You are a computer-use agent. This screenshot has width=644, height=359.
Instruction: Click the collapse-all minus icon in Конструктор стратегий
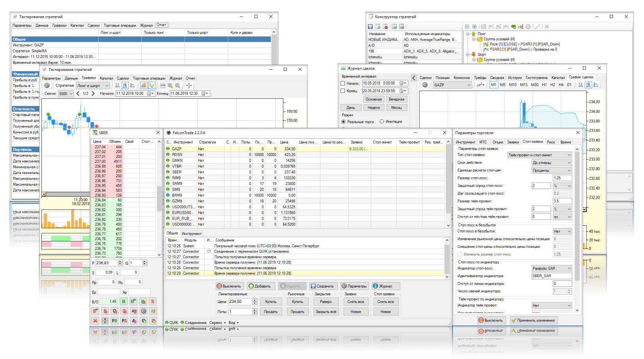click(467, 27)
